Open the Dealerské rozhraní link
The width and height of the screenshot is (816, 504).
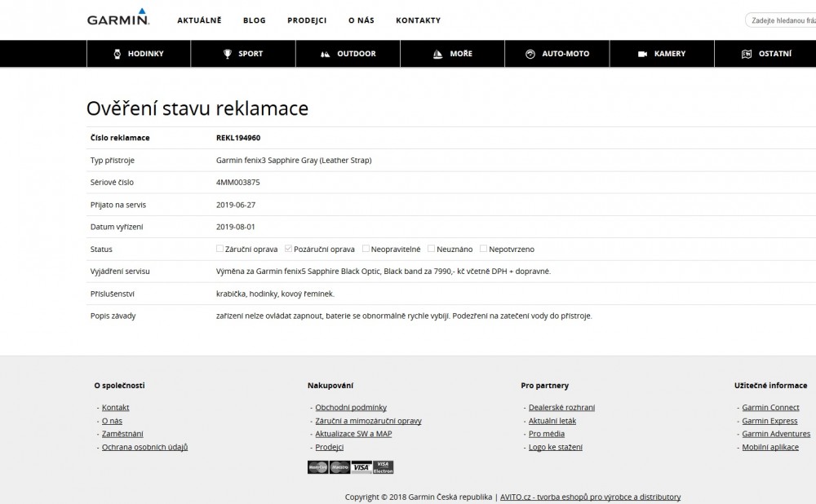pyautogui.click(x=561, y=408)
